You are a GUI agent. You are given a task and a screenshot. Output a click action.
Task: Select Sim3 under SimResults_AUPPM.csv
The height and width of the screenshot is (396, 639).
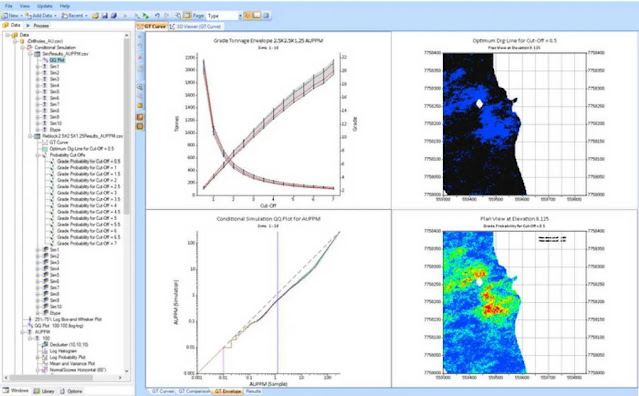click(x=54, y=79)
